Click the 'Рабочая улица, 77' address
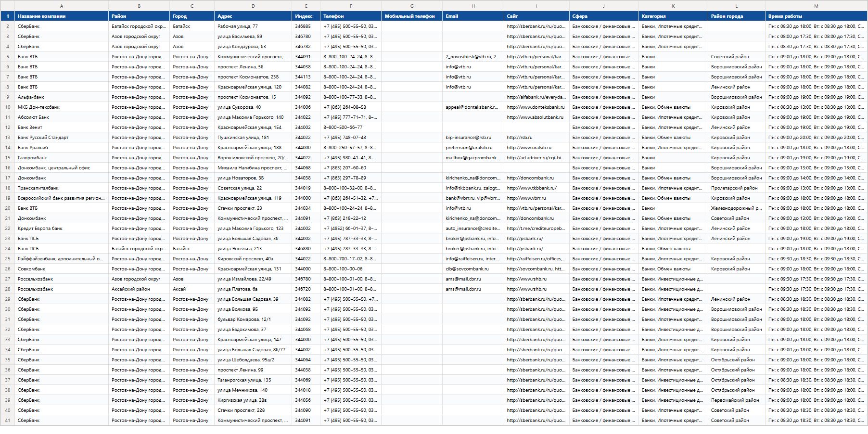 coord(253,26)
